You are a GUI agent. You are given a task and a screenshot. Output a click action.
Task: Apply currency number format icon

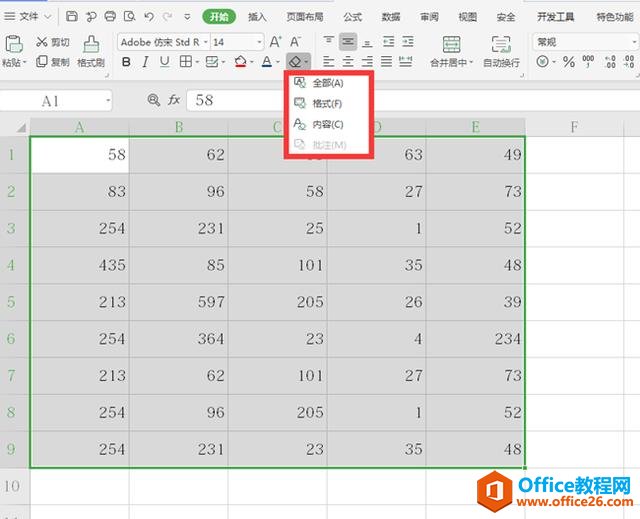542,62
